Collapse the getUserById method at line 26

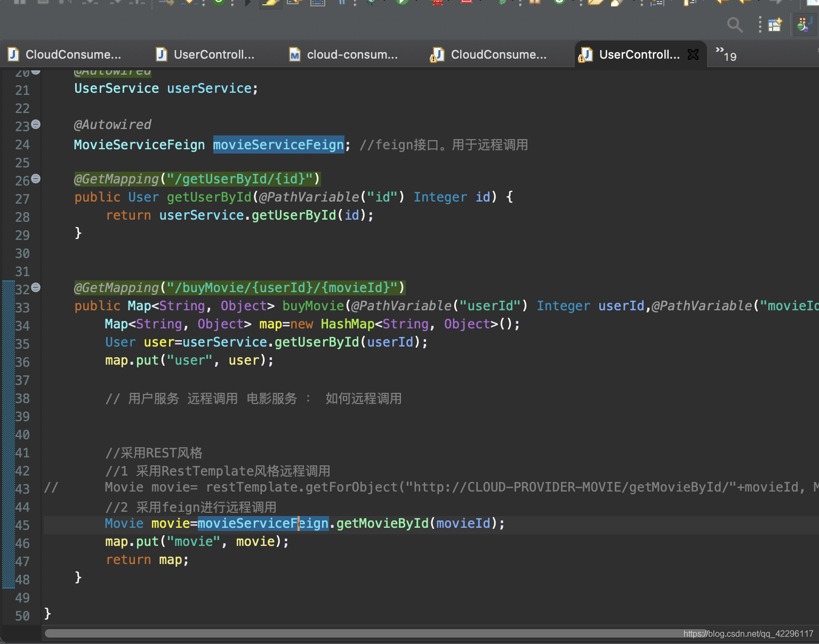tap(36, 179)
